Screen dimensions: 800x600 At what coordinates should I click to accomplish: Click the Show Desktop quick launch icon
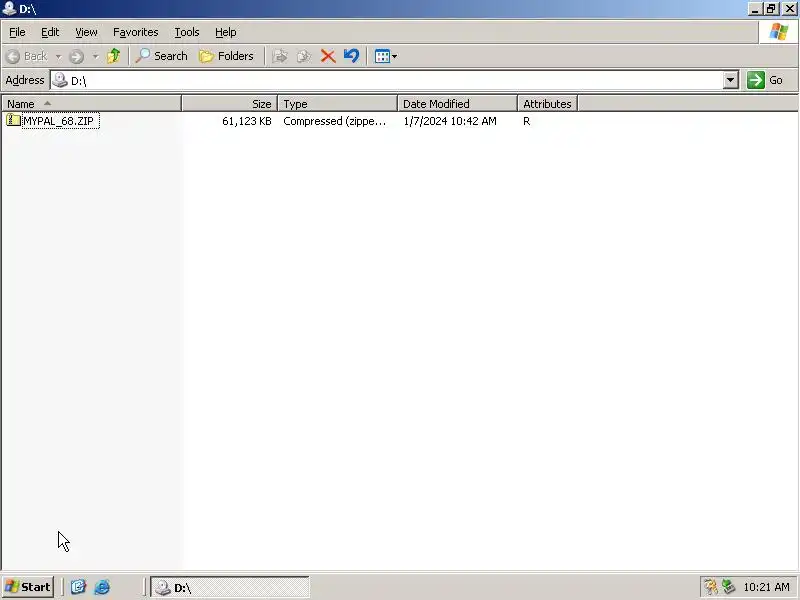(x=78, y=587)
